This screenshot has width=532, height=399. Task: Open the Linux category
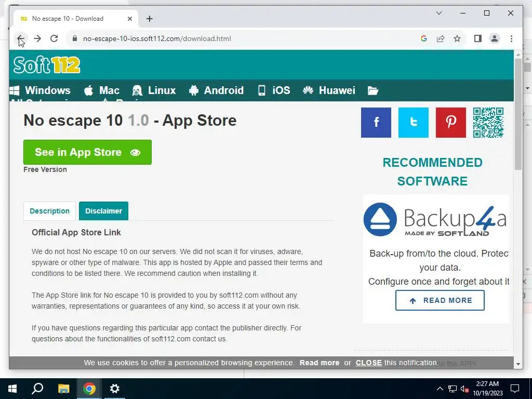tap(154, 90)
